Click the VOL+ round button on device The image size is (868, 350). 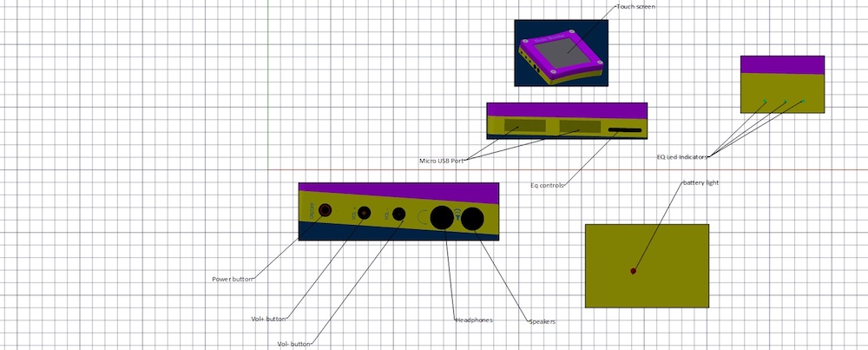click(365, 213)
